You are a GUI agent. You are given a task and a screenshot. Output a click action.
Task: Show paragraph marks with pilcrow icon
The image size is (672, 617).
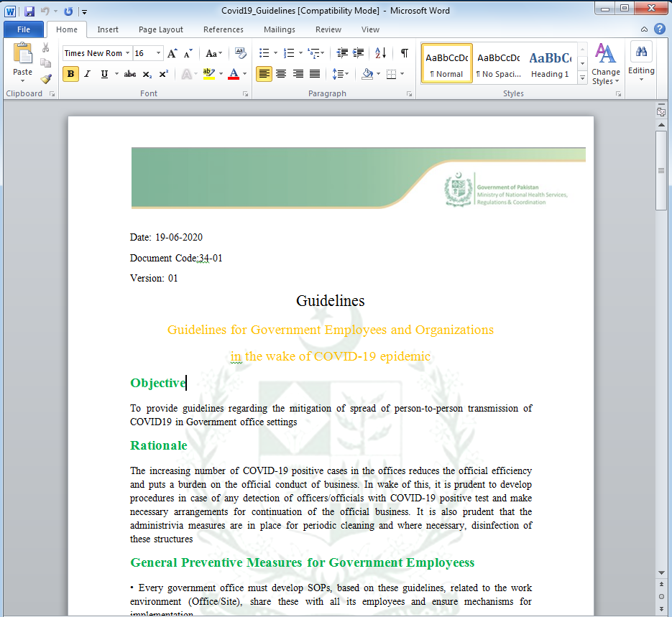pyautogui.click(x=404, y=53)
